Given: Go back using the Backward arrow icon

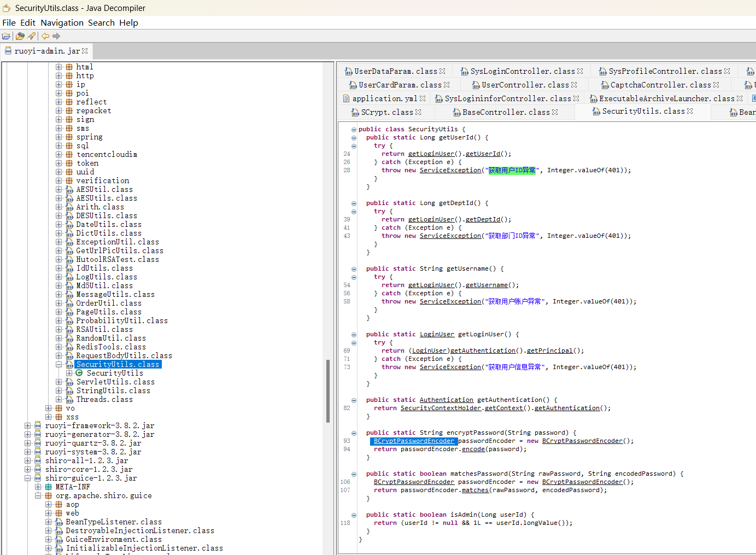Looking at the screenshot, I should click(x=45, y=36).
